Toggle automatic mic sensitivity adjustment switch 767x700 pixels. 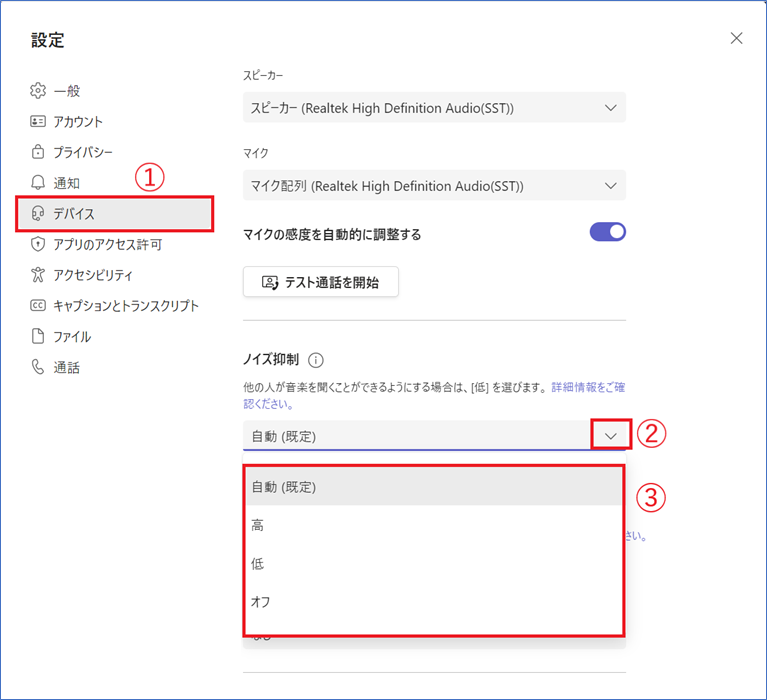pyautogui.click(x=607, y=232)
